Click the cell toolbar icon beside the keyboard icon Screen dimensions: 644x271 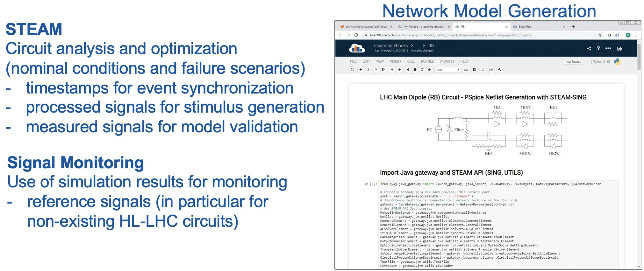[x=474, y=70]
